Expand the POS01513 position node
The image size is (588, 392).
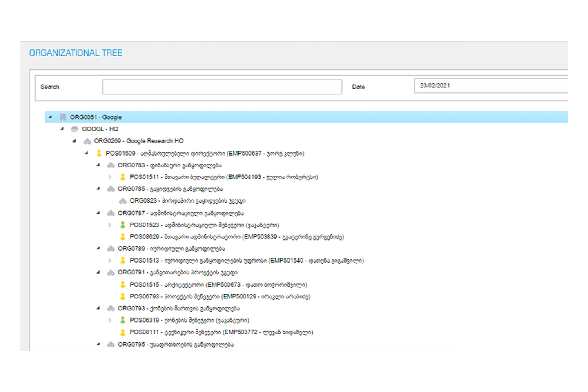coord(110,261)
